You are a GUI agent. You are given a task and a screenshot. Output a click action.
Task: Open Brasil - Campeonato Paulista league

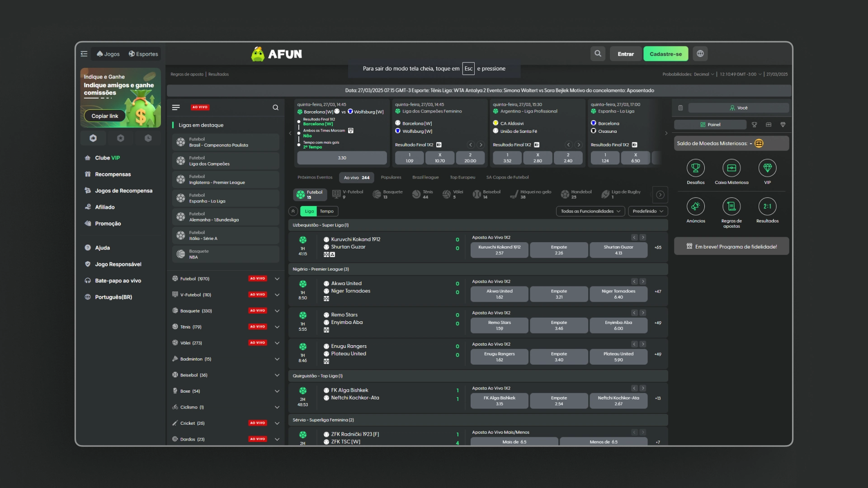[x=226, y=142]
